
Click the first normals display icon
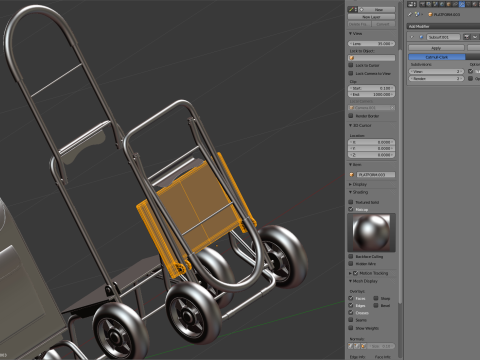[x=350, y=346]
